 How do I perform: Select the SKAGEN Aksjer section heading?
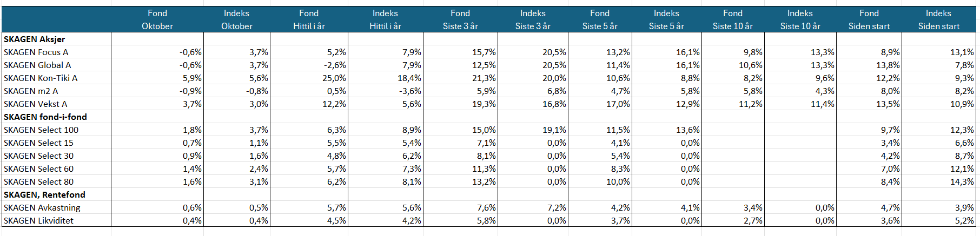tap(35, 39)
